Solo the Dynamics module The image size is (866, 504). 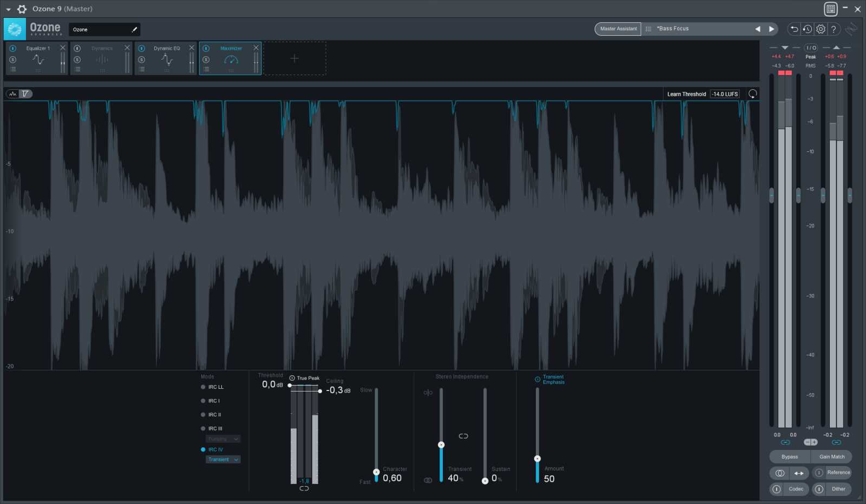pos(77,59)
